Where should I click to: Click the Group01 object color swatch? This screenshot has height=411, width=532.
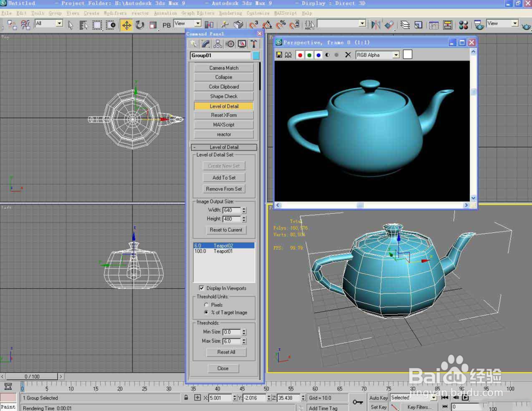(x=256, y=56)
